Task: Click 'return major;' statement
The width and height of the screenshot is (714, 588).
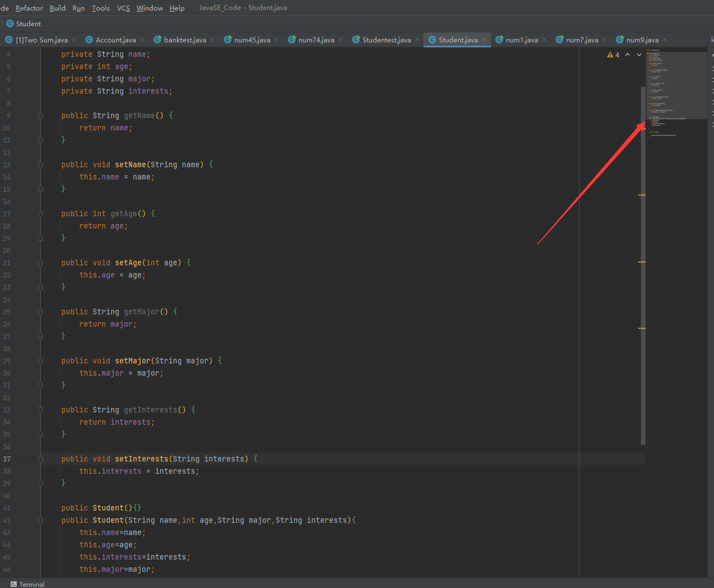Action: coord(108,324)
